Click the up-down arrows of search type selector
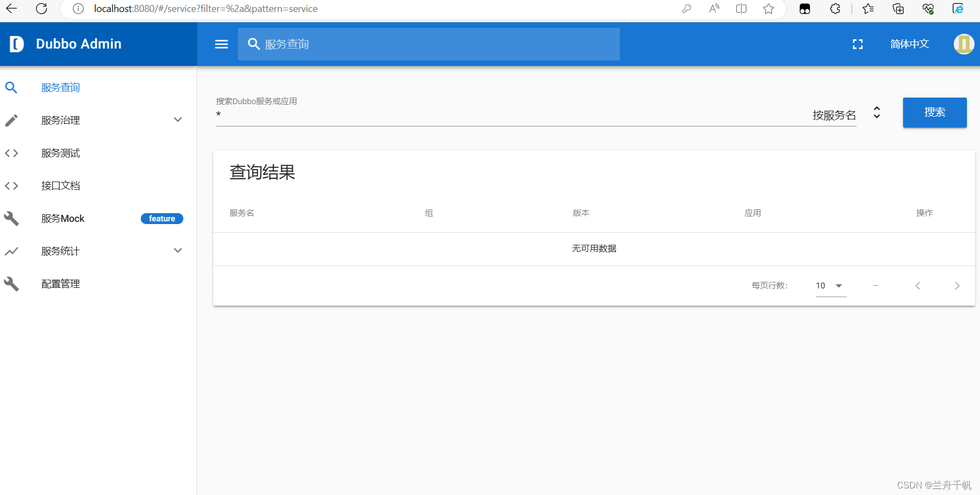The width and height of the screenshot is (980, 495). (x=877, y=112)
